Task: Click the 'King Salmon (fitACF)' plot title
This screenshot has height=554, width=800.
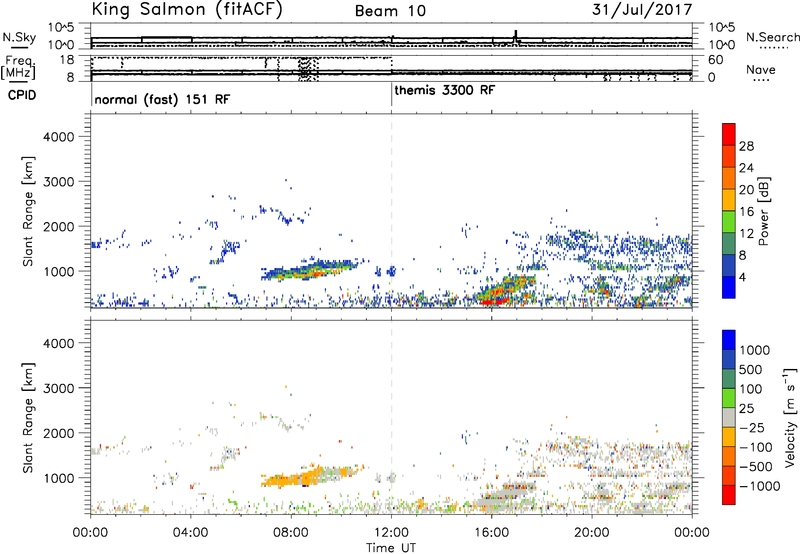Action: click(x=187, y=10)
